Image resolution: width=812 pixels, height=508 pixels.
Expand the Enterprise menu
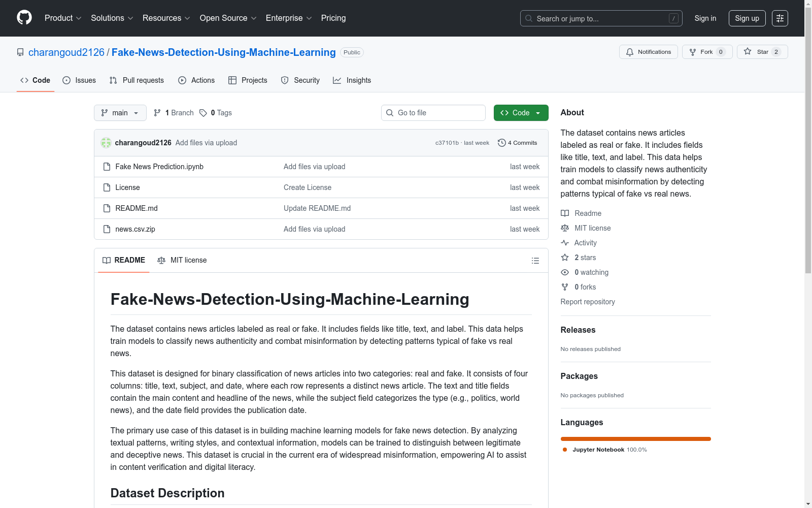289,18
